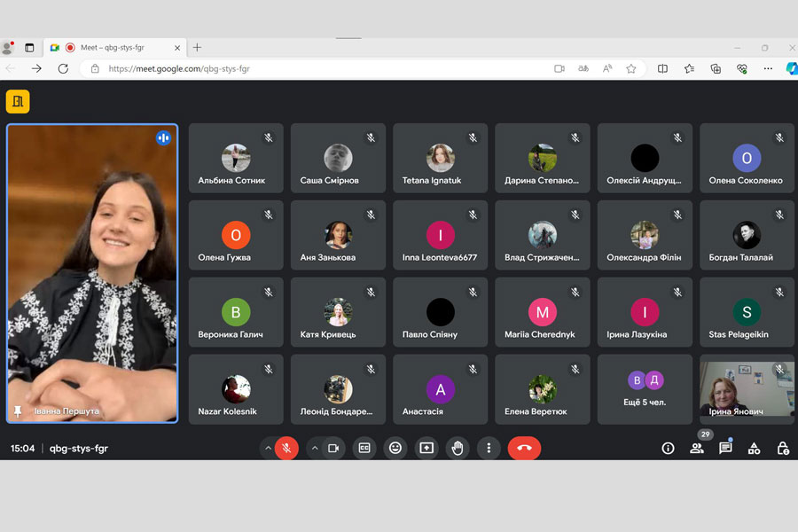Click the 15:04 time display
The height and width of the screenshot is (532, 798).
tap(23, 449)
